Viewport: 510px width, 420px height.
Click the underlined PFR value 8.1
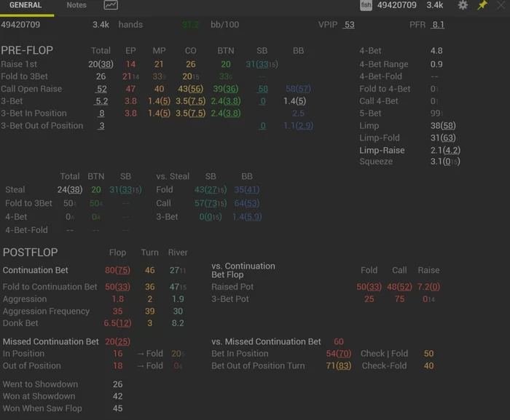click(x=438, y=25)
